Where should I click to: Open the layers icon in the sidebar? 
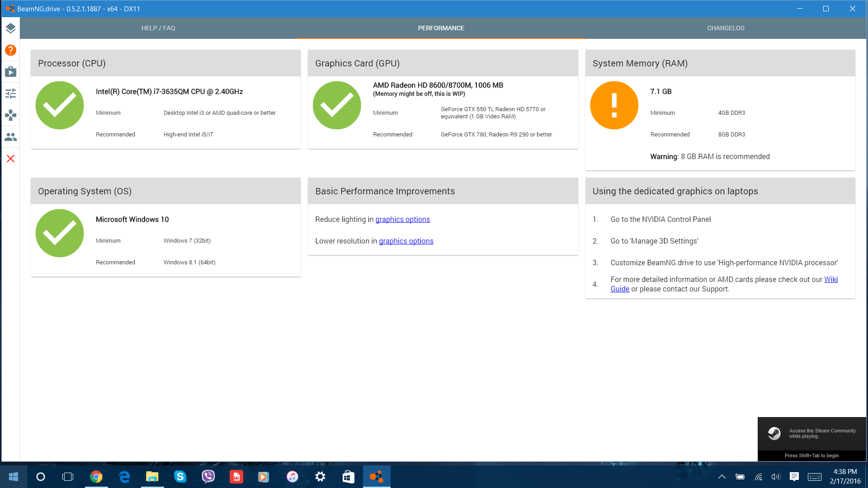coord(10,28)
